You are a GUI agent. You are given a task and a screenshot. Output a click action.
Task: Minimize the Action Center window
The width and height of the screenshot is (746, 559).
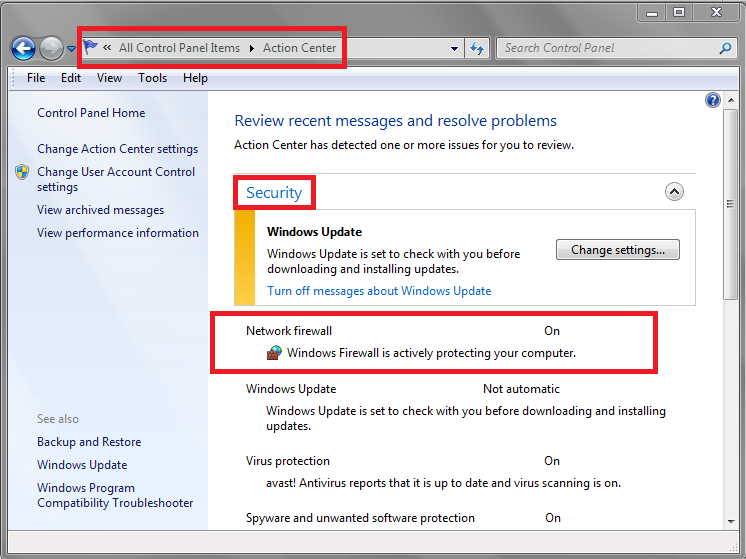coord(652,13)
